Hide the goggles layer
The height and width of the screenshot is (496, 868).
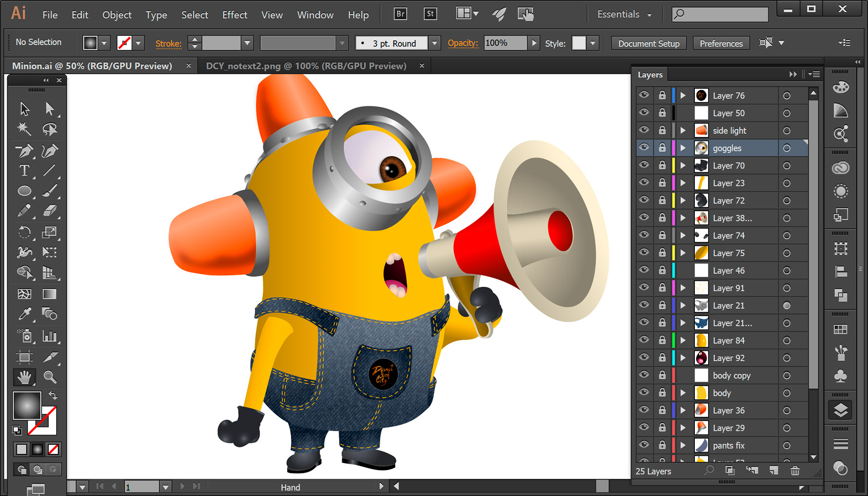coord(644,147)
